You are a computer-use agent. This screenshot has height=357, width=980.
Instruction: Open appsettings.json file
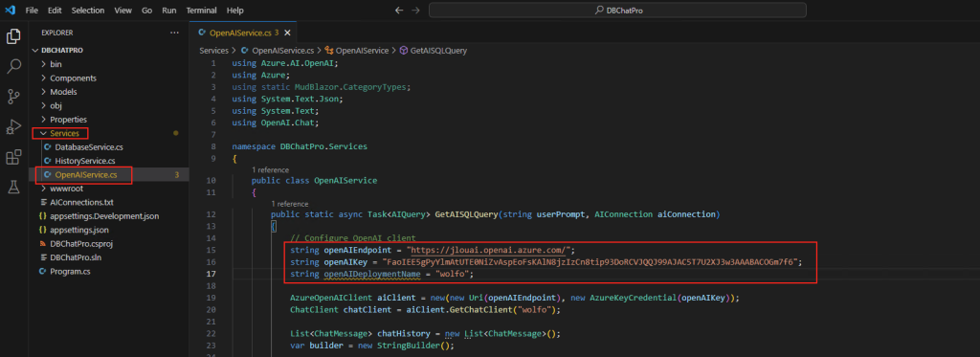(x=109, y=230)
